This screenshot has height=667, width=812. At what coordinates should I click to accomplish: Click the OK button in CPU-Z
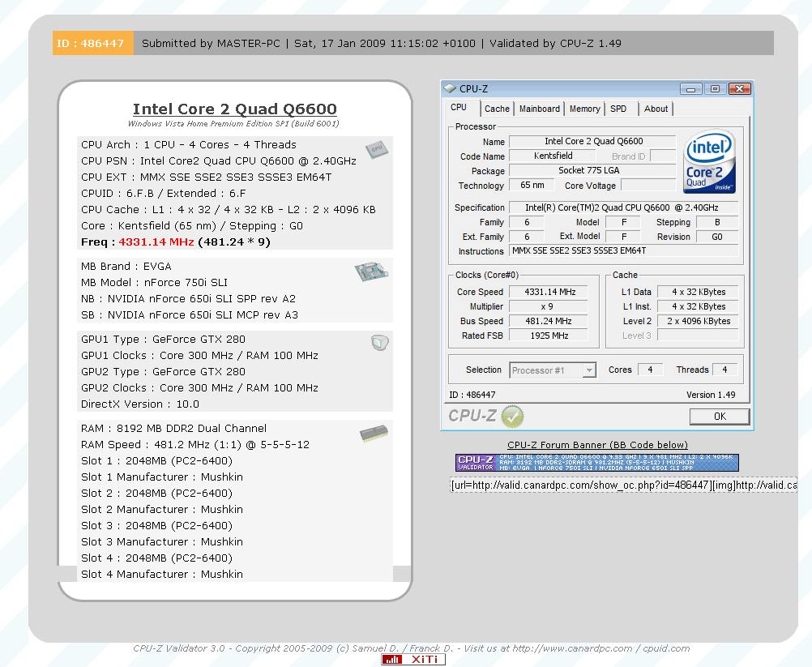click(720, 417)
